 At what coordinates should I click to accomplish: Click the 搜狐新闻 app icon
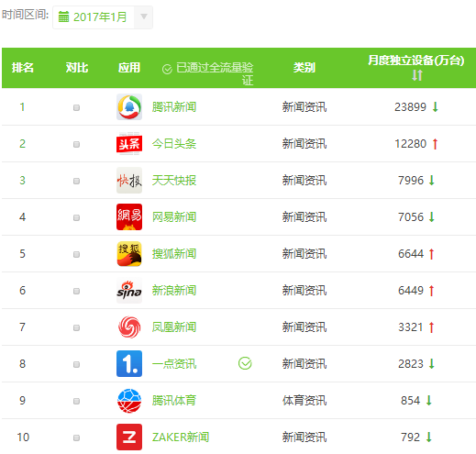pos(129,254)
